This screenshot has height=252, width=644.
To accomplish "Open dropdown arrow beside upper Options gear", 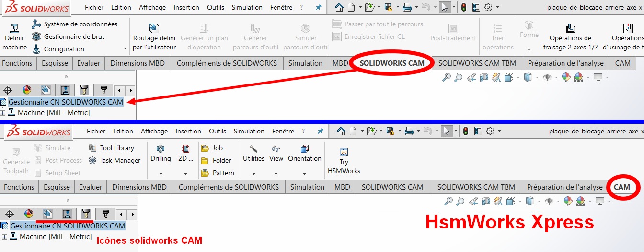I will [x=498, y=8].
